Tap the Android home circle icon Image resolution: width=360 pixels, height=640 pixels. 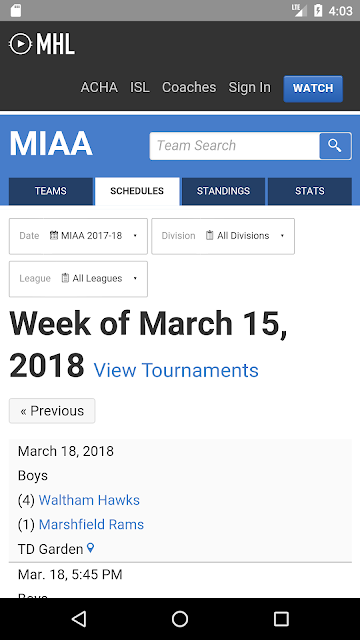pyautogui.click(x=180, y=619)
